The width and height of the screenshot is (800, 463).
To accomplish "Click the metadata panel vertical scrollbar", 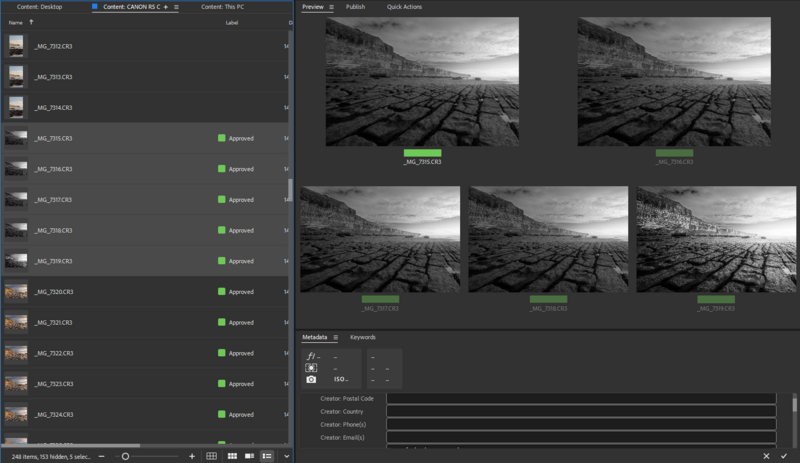I will [794, 405].
